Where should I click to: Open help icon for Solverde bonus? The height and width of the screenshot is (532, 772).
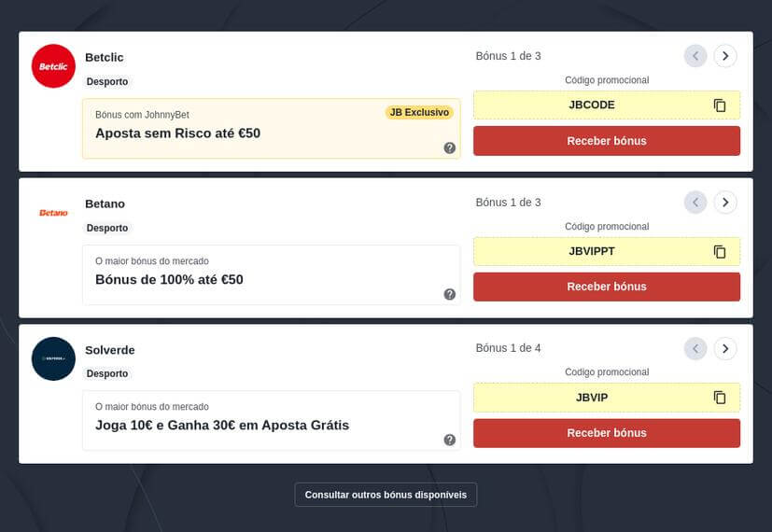pyautogui.click(x=450, y=440)
